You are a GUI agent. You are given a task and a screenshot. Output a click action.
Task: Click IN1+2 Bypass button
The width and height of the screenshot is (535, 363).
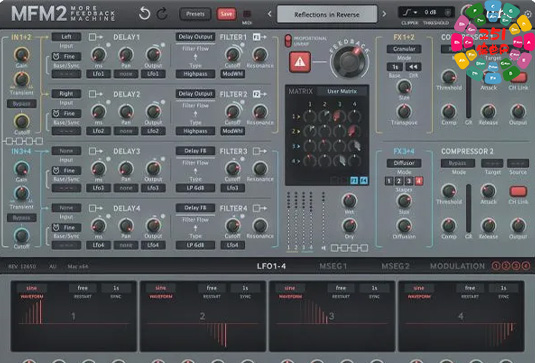(21, 103)
